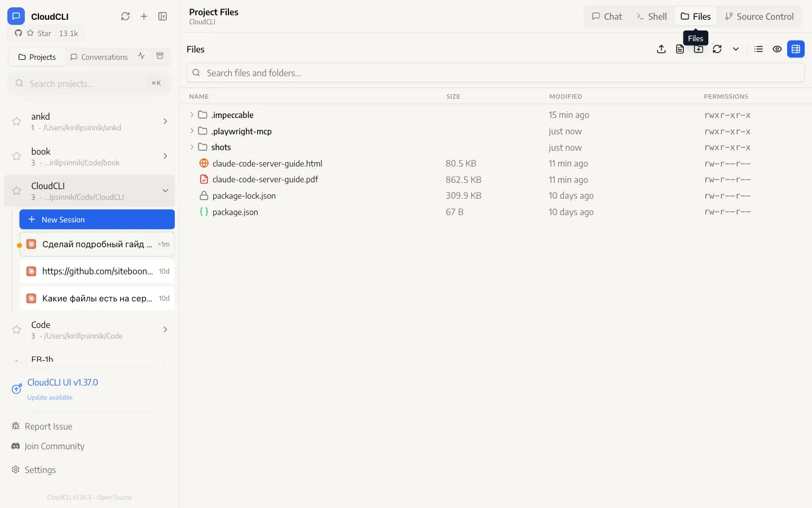Start a New Session
The height and width of the screenshot is (508, 812).
[97, 220]
